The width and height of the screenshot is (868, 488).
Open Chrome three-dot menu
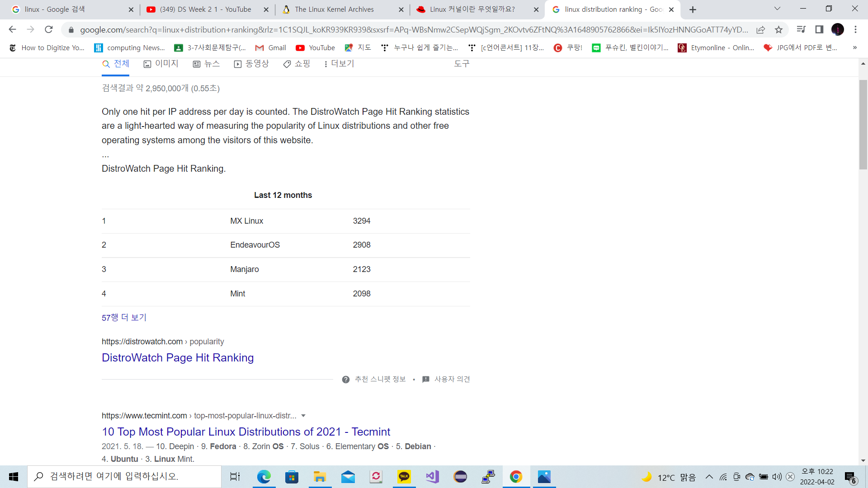coord(855,29)
